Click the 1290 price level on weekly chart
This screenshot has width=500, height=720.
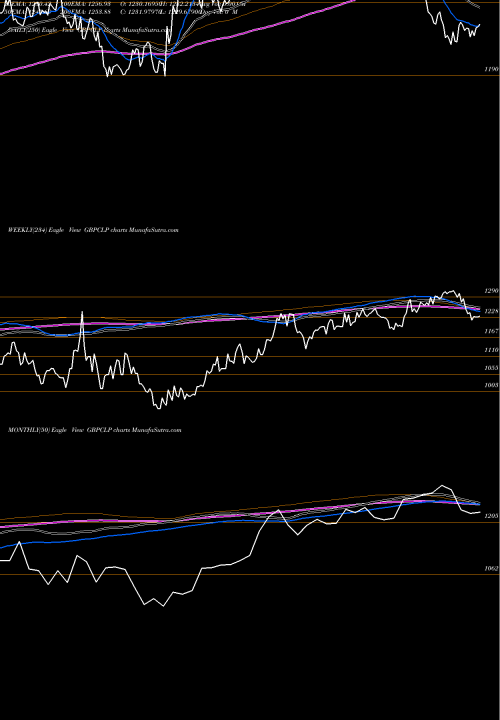(x=491, y=291)
